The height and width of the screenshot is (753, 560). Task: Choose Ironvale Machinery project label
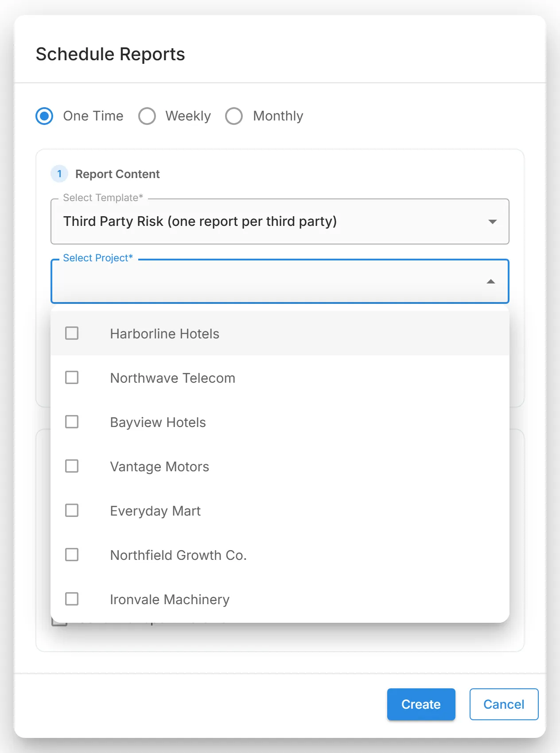tap(170, 600)
